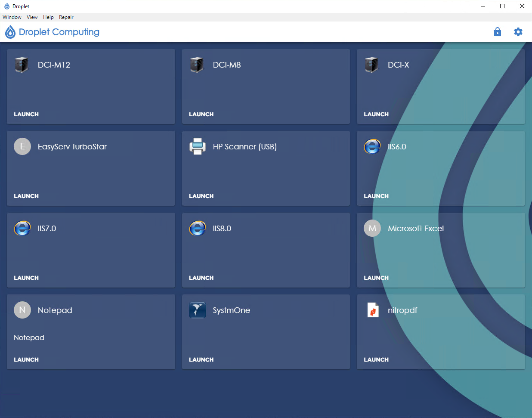Open the View menu

point(32,17)
